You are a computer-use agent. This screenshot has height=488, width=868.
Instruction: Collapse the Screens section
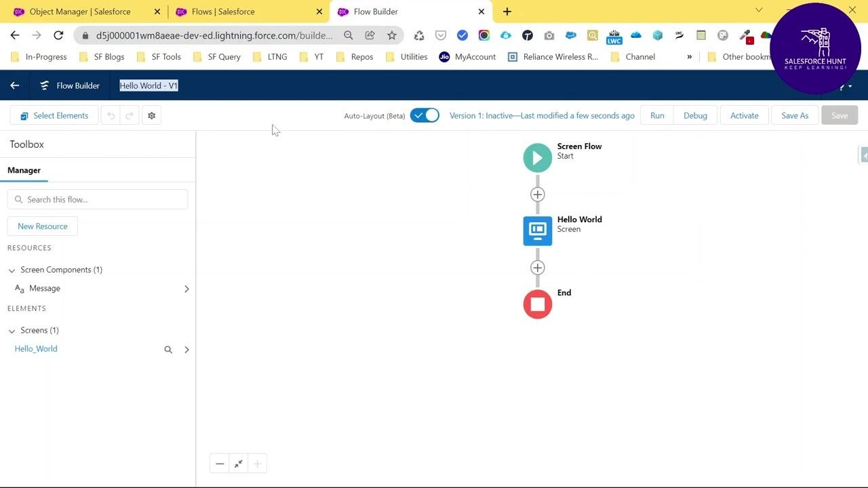(12, 331)
